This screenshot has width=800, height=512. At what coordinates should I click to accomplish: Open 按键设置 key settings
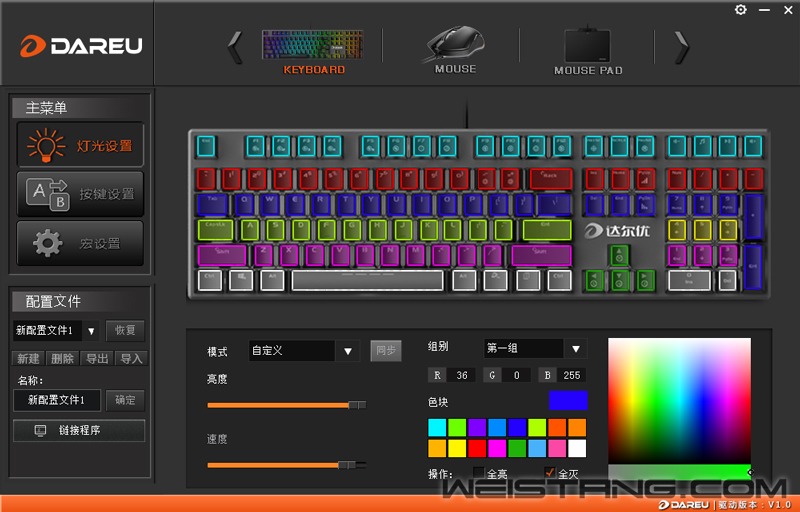tap(80, 194)
